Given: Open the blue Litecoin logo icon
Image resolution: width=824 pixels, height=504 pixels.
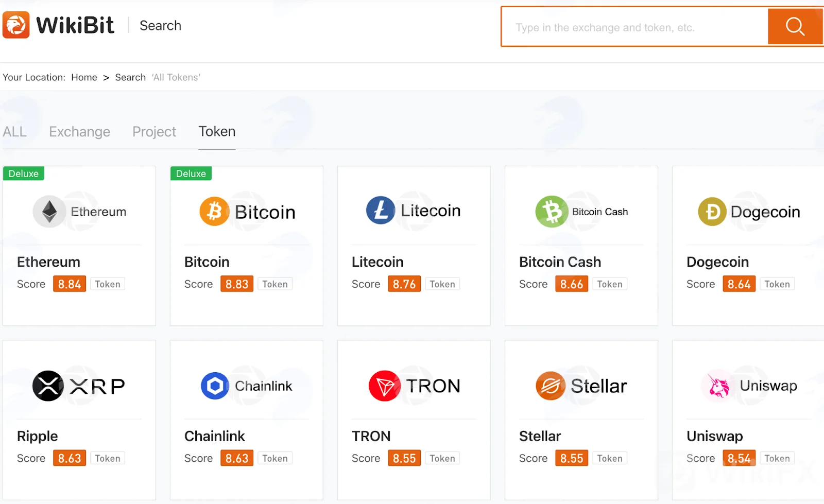Looking at the screenshot, I should click(381, 211).
